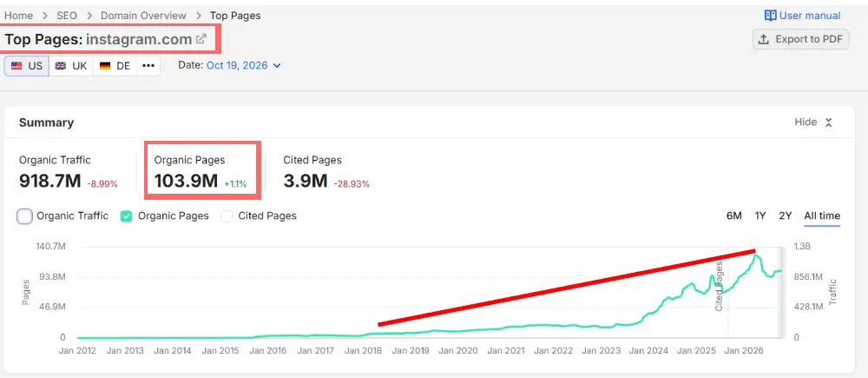The width and height of the screenshot is (868, 378).
Task: Enable the Cited Pages checkbox
Action: (226, 216)
